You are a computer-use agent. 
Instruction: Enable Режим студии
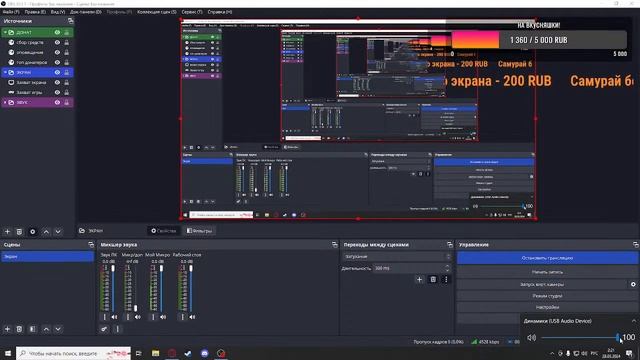click(x=547, y=296)
